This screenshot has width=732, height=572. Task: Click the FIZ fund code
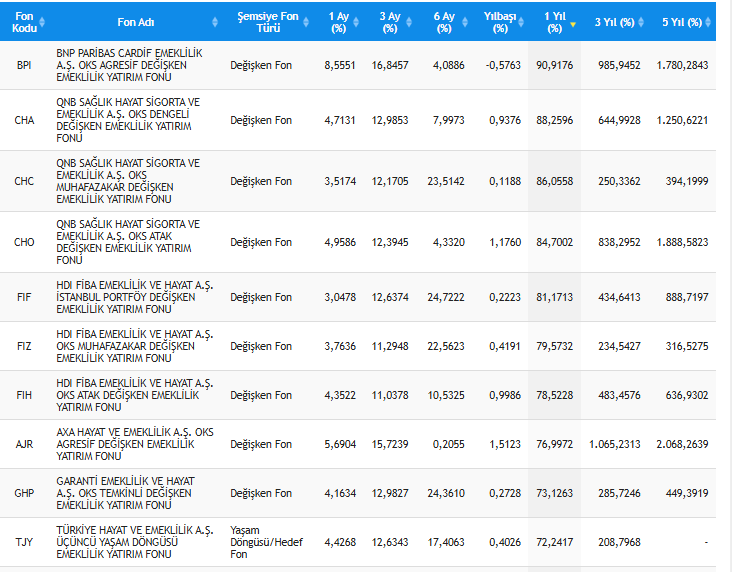coord(24,346)
